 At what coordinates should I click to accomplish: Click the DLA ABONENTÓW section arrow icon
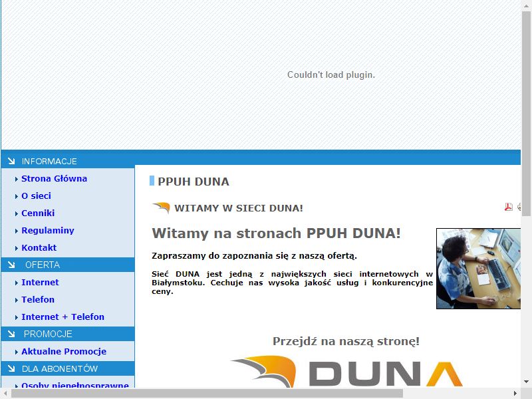pyautogui.click(x=11, y=368)
